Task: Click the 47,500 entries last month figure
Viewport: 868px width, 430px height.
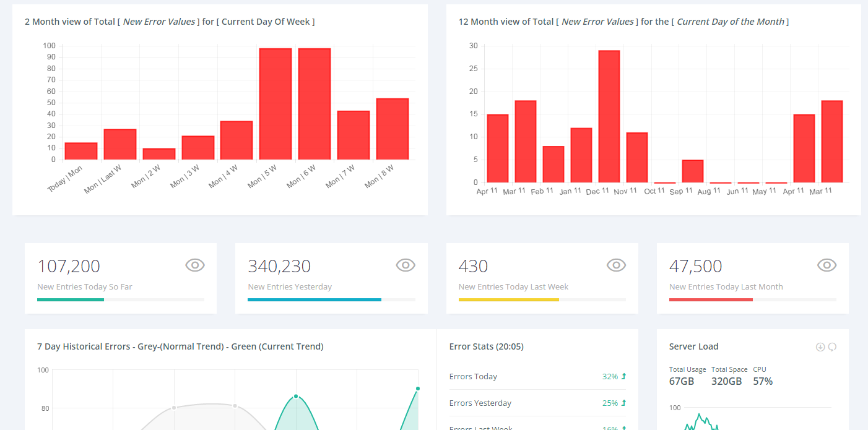Action: [x=695, y=266]
